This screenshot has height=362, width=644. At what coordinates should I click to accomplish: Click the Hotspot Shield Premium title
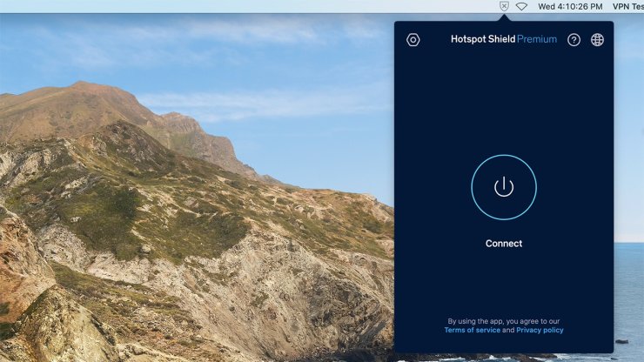tap(504, 39)
